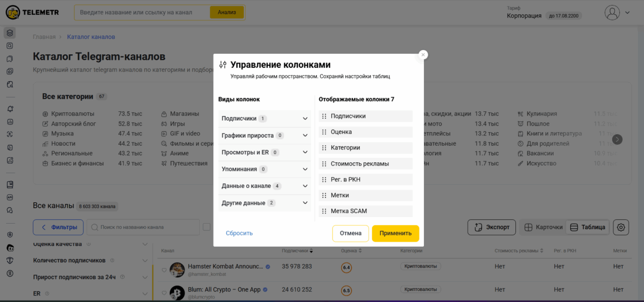Click the user profile avatar
644x302 pixels.
coord(612,12)
